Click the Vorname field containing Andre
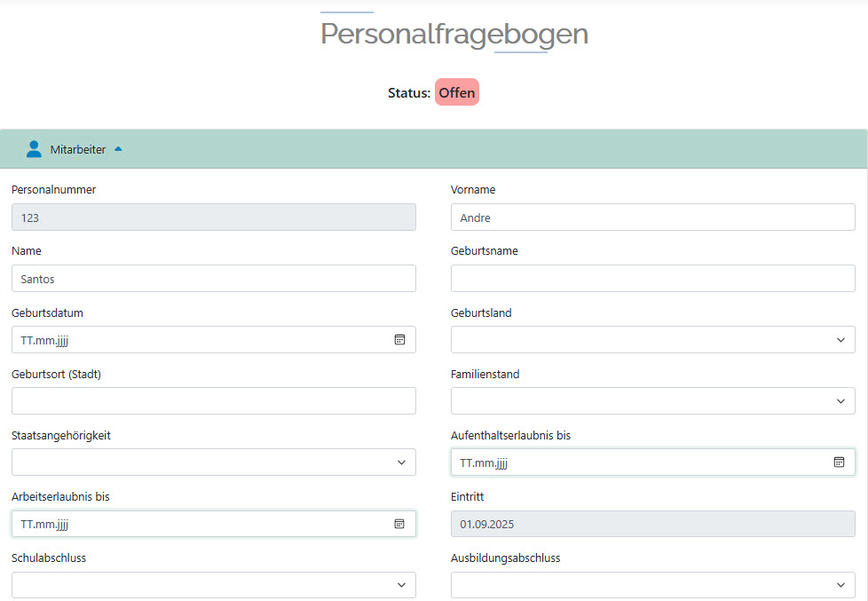This screenshot has height=601, width=868. click(652, 217)
